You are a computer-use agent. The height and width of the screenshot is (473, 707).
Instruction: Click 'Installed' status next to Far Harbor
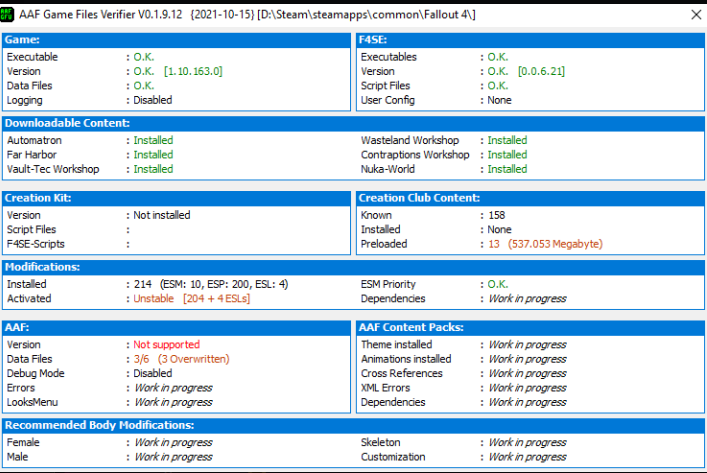tap(153, 155)
